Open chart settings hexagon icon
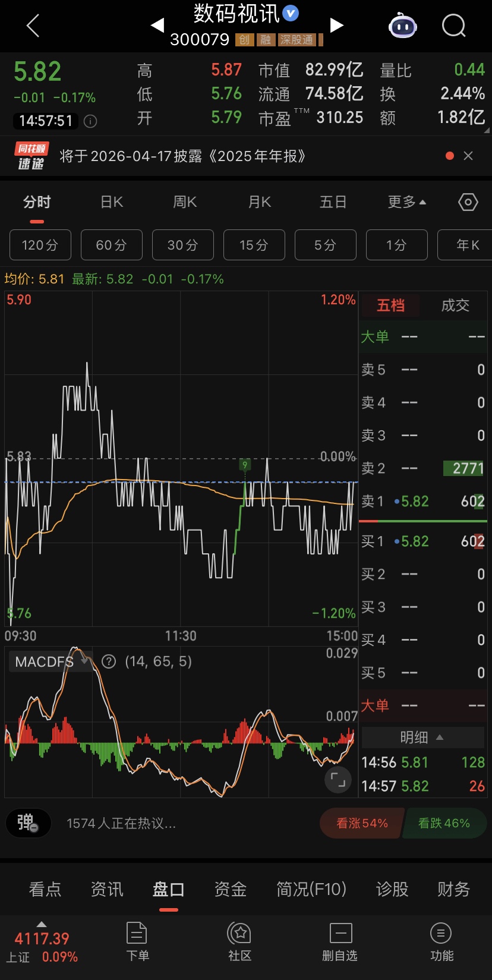The height and width of the screenshot is (980, 492). pyautogui.click(x=468, y=202)
